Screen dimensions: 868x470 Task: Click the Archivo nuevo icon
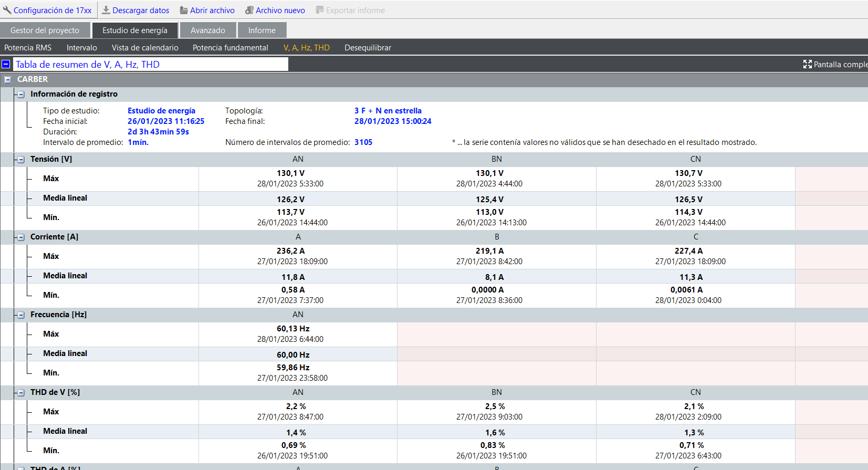pyautogui.click(x=249, y=10)
